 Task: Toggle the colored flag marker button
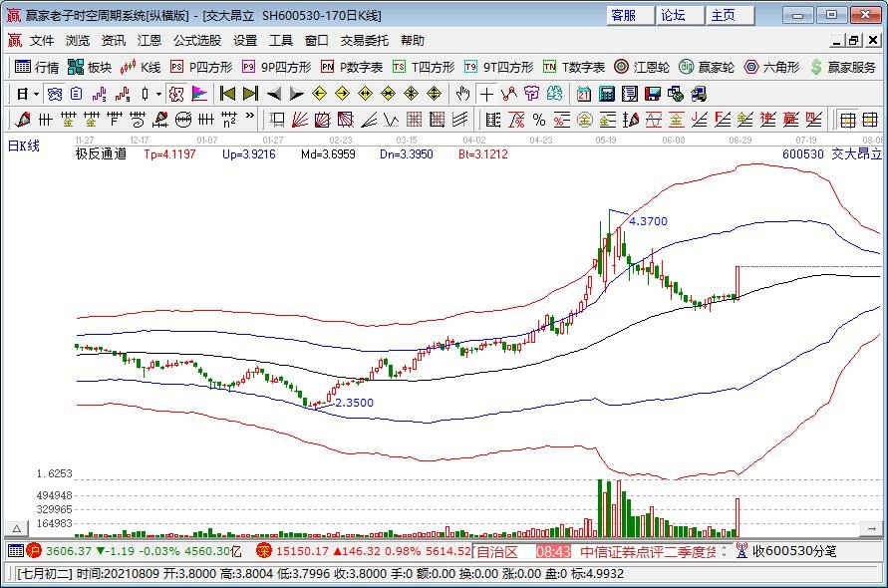click(x=199, y=94)
